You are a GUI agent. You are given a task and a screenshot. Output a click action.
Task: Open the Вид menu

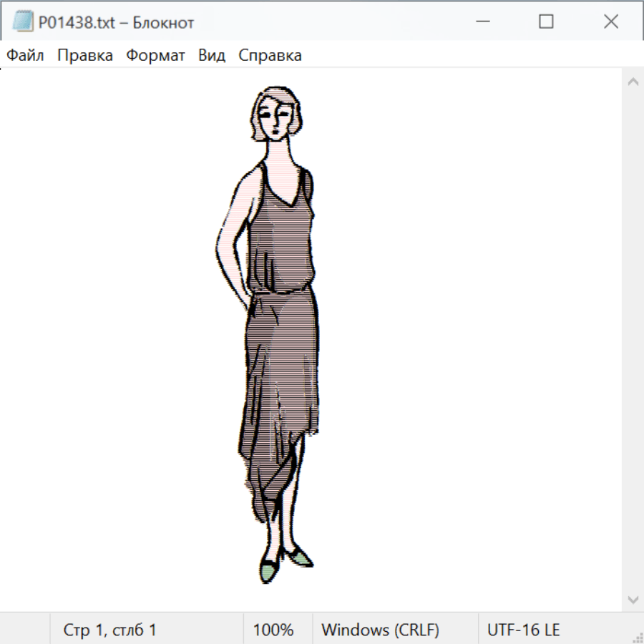click(x=211, y=55)
